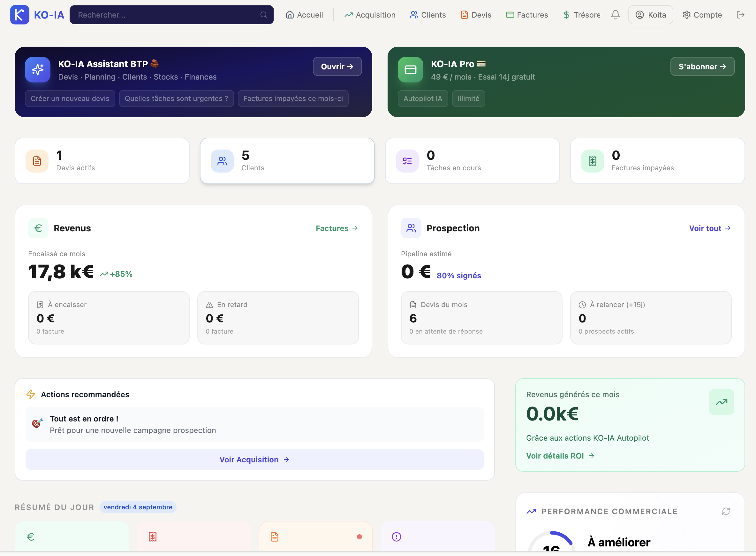Click the À relancer (+15j) box
This screenshot has height=556, width=756.
click(651, 318)
